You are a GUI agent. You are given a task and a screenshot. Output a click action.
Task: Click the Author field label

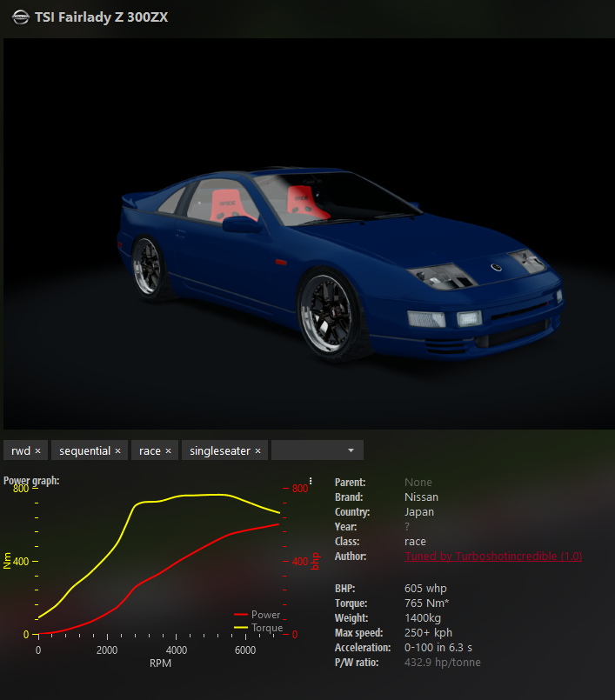tap(351, 557)
